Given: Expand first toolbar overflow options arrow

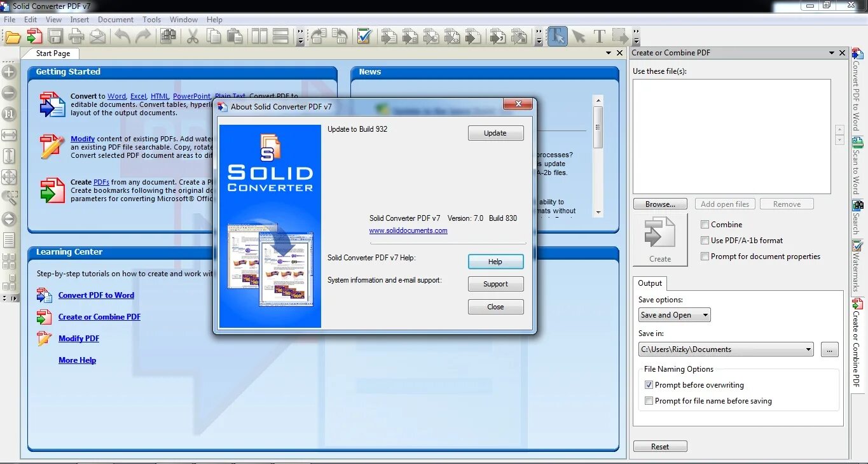Looking at the screenshot, I should (301, 36).
